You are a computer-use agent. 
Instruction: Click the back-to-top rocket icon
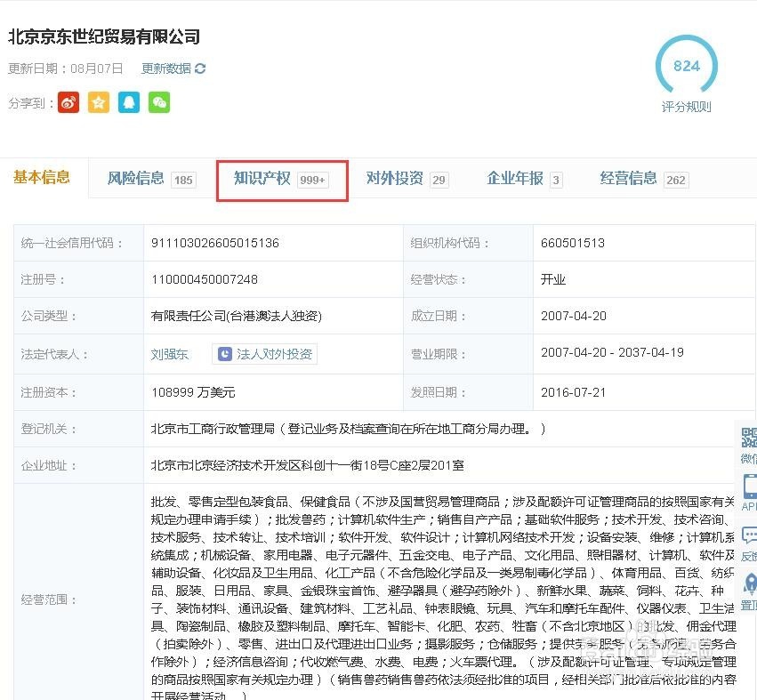pyautogui.click(x=750, y=583)
